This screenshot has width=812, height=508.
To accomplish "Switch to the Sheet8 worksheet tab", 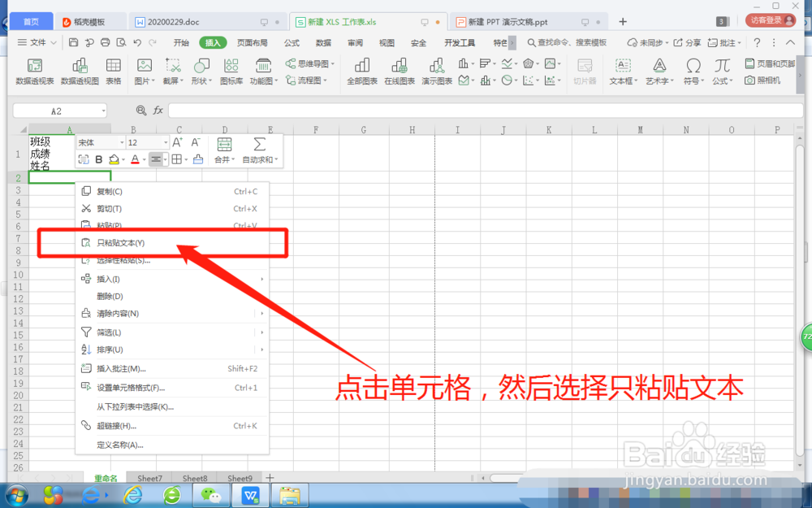I will [195, 479].
